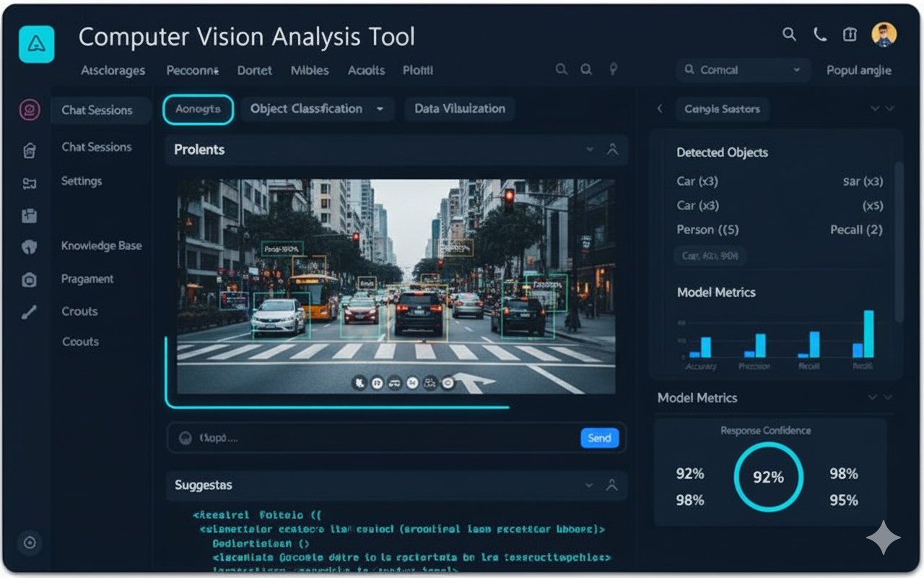Viewport: 924px width, 578px height.
Task: Switch to the Aonogts tab
Action: (x=199, y=109)
